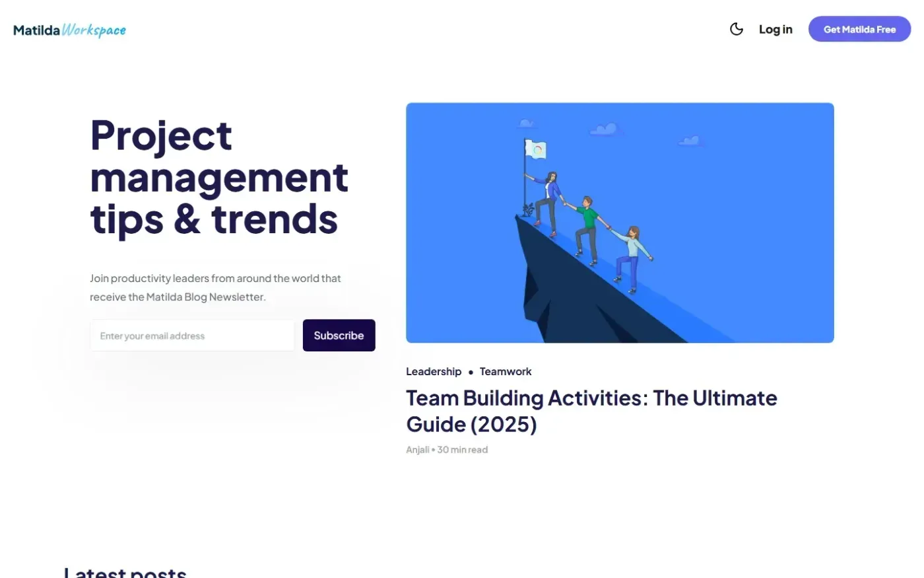
Task: Open the featured team climbing thumbnail
Action: click(x=620, y=223)
